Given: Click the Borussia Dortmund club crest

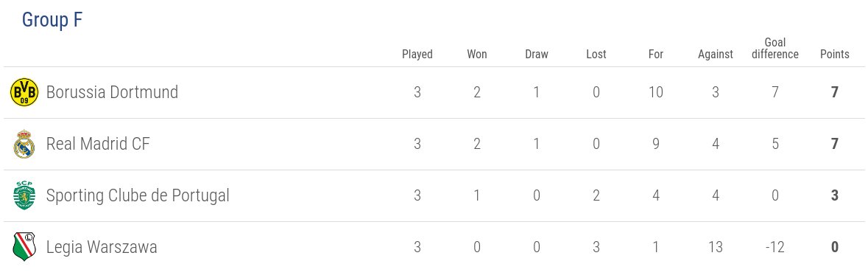Looking at the screenshot, I should point(24,92).
